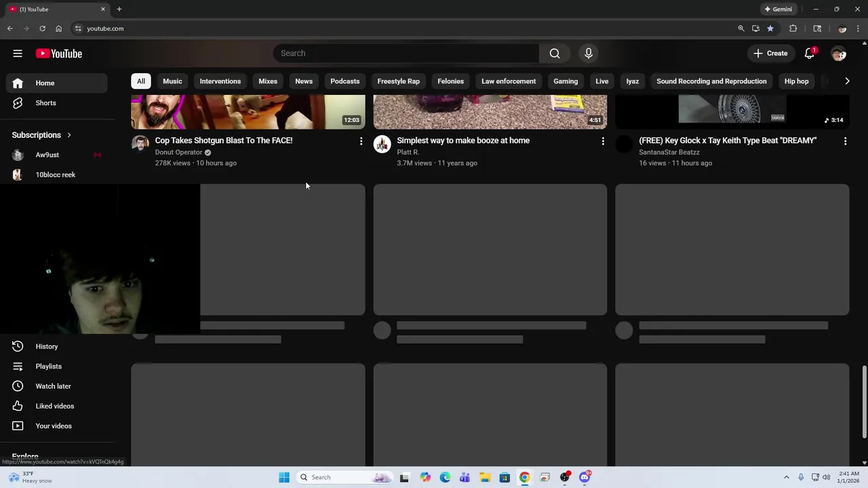Select the News filter chip
This screenshot has width=868, height=488.
pyautogui.click(x=304, y=81)
